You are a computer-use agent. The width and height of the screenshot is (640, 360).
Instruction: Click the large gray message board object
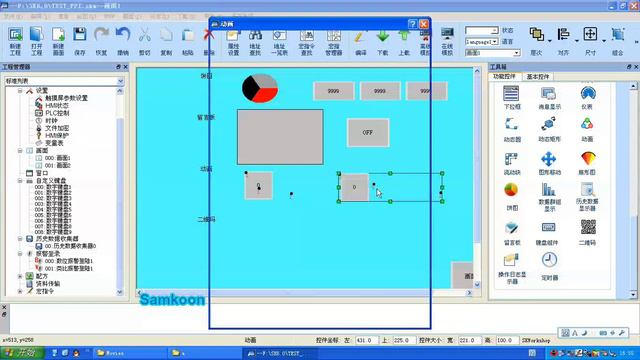click(280, 137)
